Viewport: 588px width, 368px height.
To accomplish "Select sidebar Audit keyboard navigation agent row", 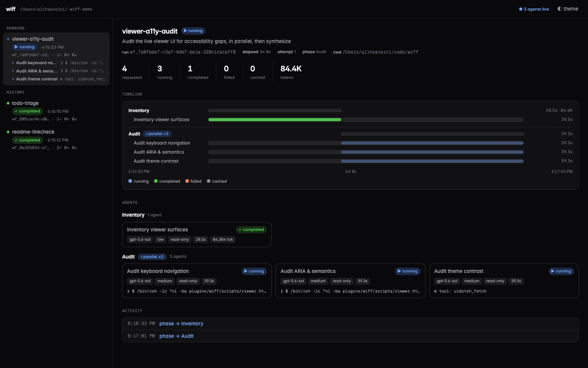I will click(x=58, y=63).
